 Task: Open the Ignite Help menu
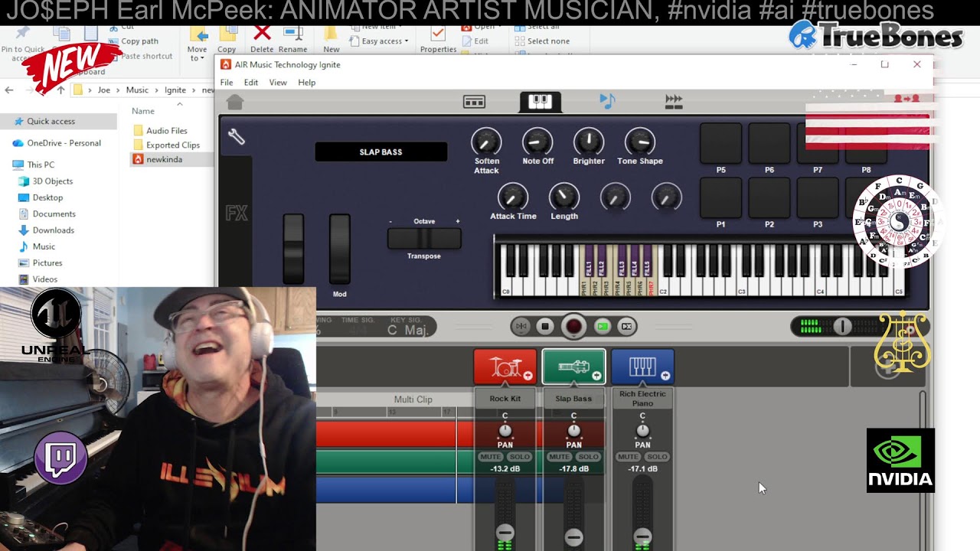(307, 83)
